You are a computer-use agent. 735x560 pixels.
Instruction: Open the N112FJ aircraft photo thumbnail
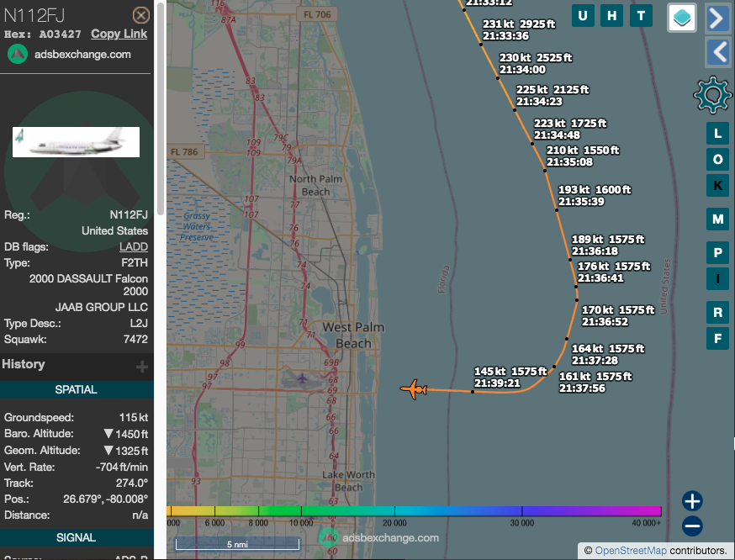(76, 142)
